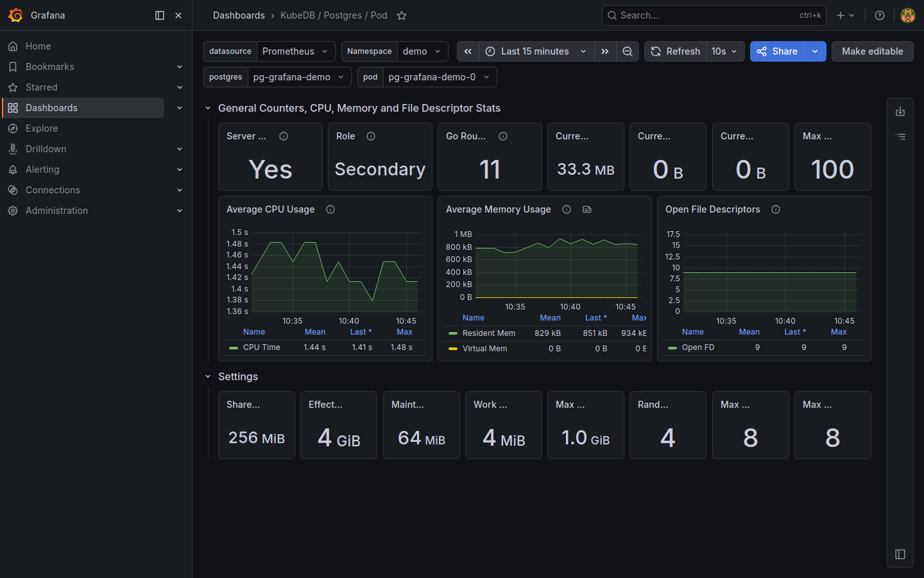
Task: Click Make editable button
Action: (x=872, y=51)
